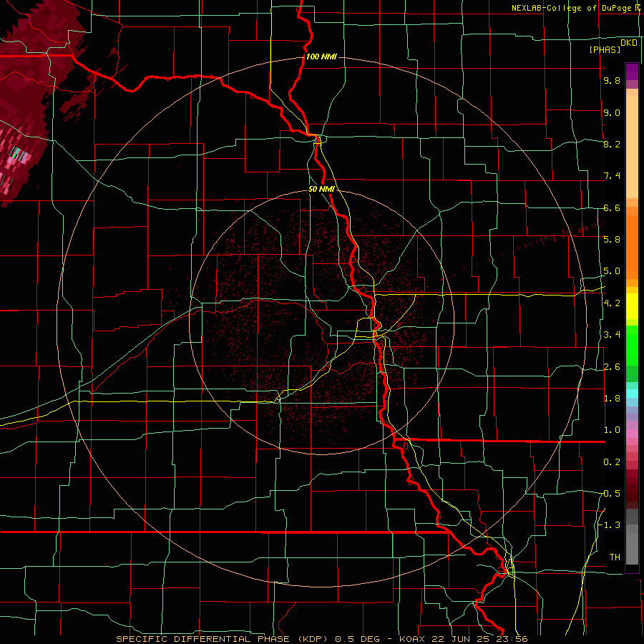Image resolution: width=644 pixels, height=644 pixels.
Task: Click the TH threshold label on legend
Action: tap(615, 557)
